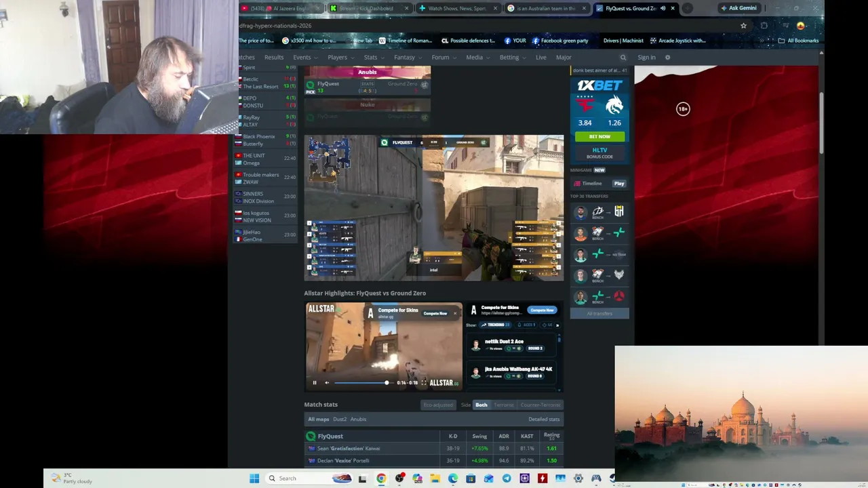Open the Settings gear in the taskbar
The height and width of the screenshot is (488, 868).
(578, 479)
